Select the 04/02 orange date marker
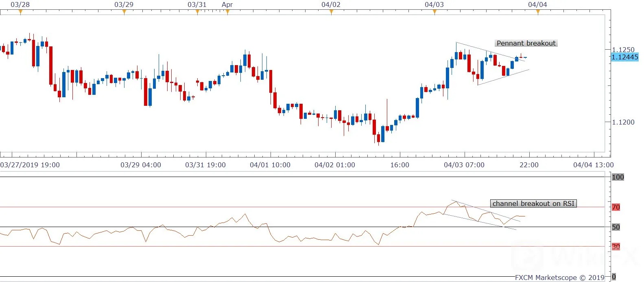644x282 pixels. tap(331, 12)
